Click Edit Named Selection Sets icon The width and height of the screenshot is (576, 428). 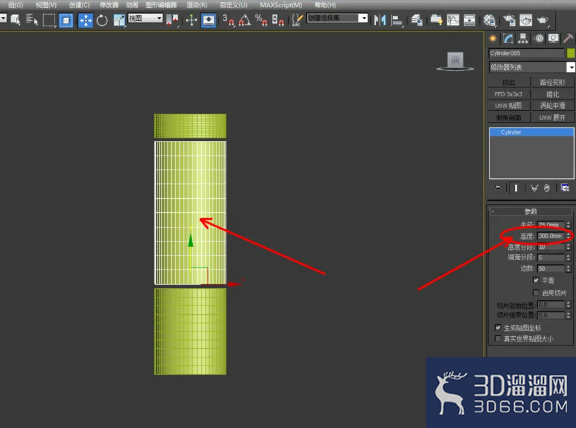pyautogui.click(x=297, y=20)
